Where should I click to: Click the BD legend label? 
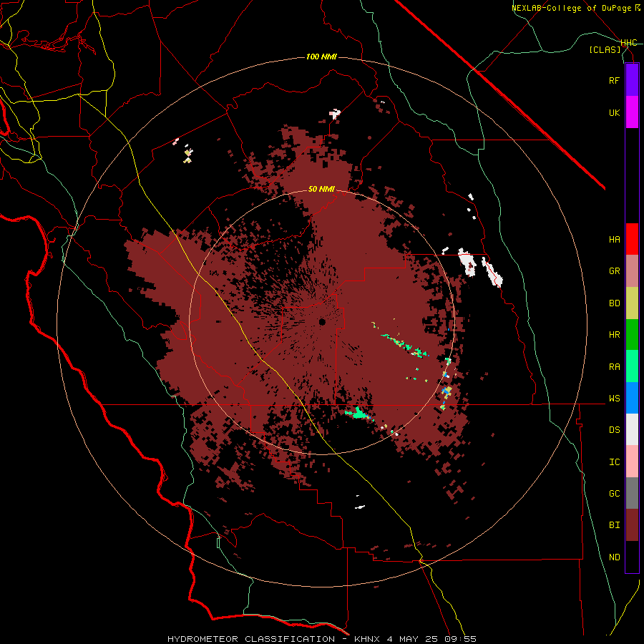click(614, 303)
